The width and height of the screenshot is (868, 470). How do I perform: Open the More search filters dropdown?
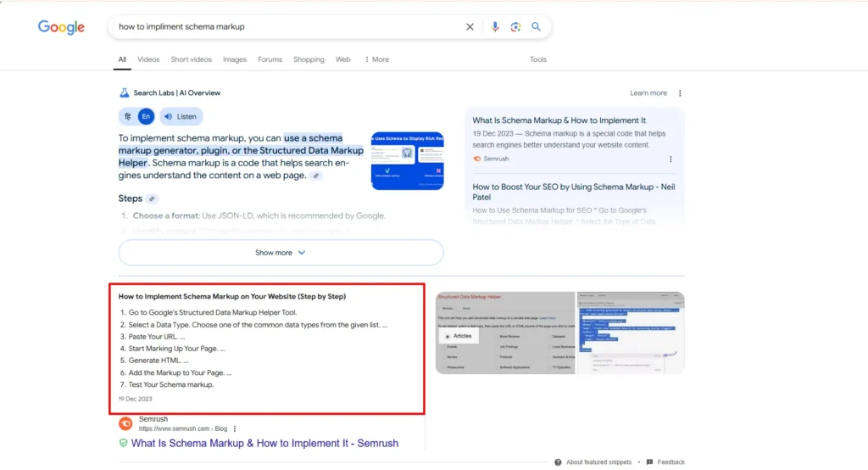click(376, 59)
